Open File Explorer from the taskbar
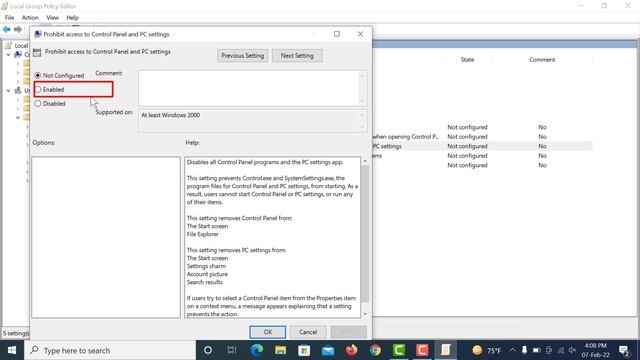 tap(280, 350)
